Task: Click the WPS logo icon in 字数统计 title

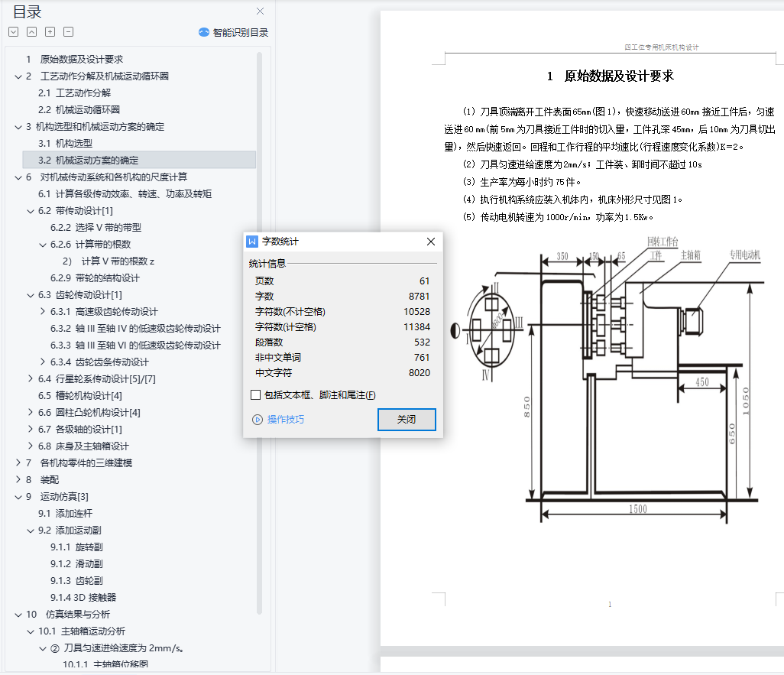Action: point(252,242)
